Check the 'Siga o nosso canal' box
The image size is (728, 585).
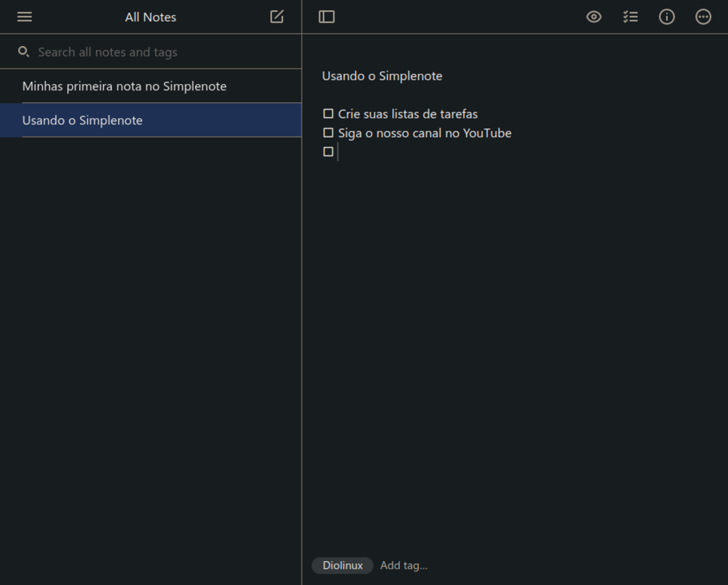pyautogui.click(x=328, y=133)
